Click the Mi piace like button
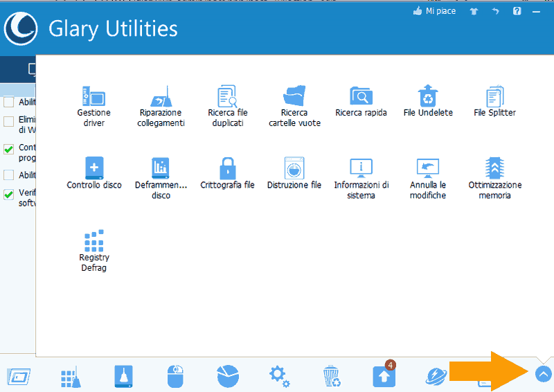Screen dimensions: 554x392 tap(434, 11)
